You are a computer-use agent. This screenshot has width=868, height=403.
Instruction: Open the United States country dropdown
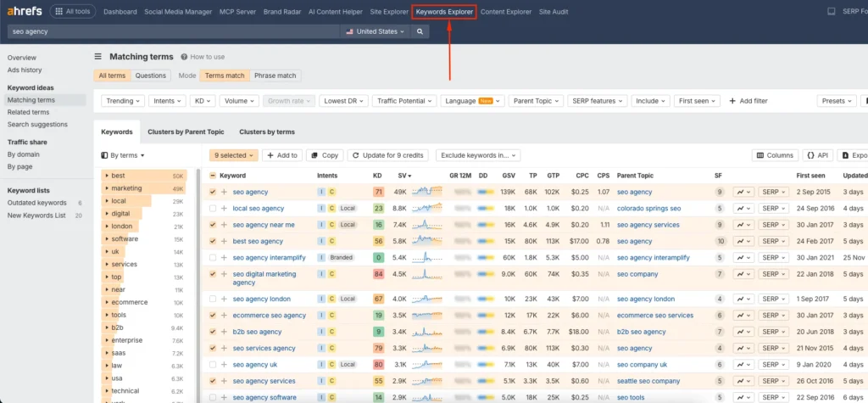(x=375, y=31)
